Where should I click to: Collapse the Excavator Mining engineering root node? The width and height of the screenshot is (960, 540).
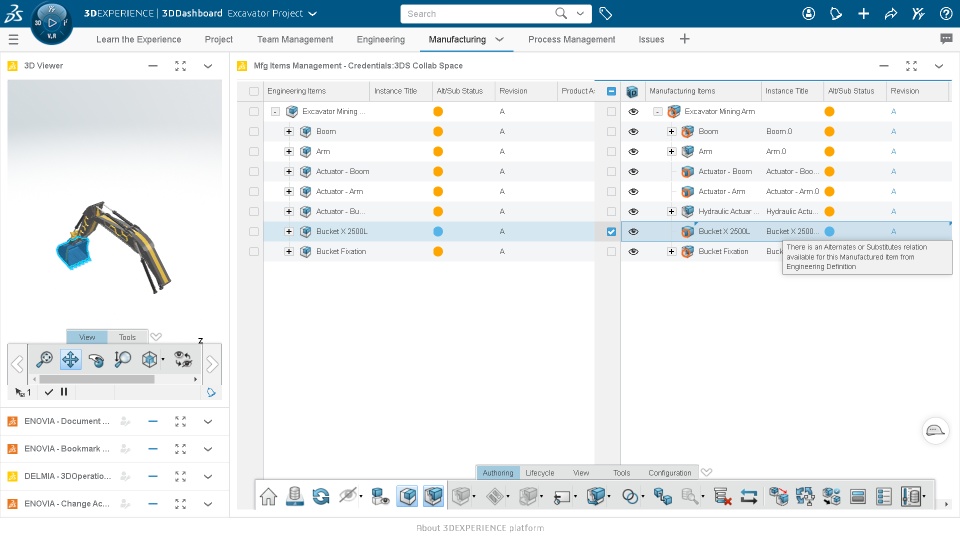tap(276, 111)
